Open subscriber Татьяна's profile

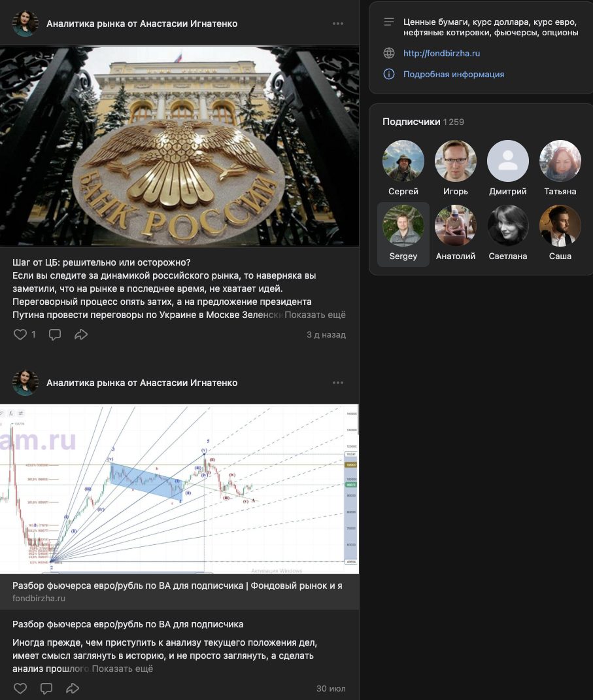click(x=560, y=169)
